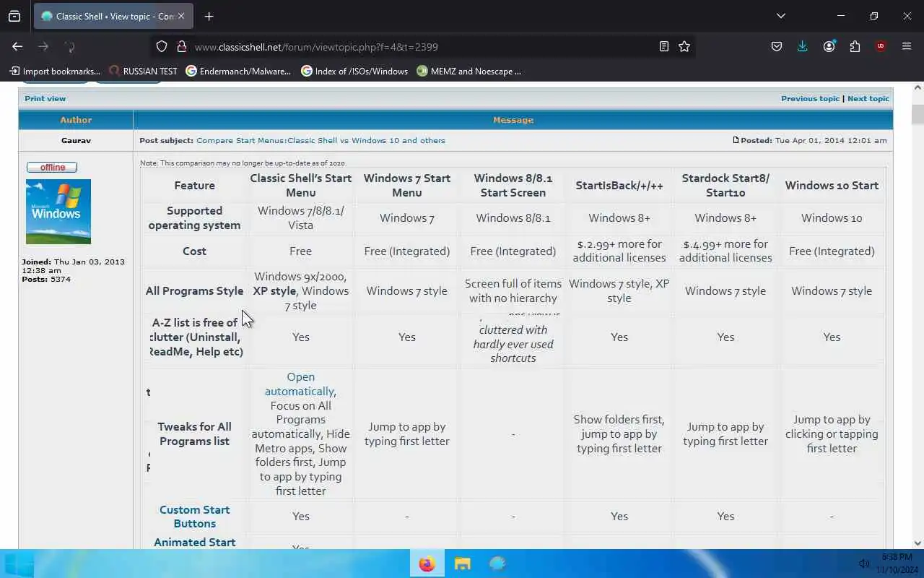
Task: Click the Windows 8/8.1 Start Screen column header
Action: [513, 185]
